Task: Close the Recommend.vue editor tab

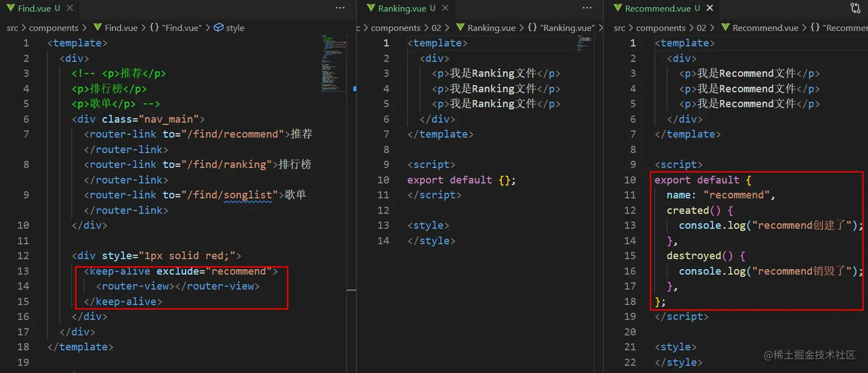Action: coord(710,8)
